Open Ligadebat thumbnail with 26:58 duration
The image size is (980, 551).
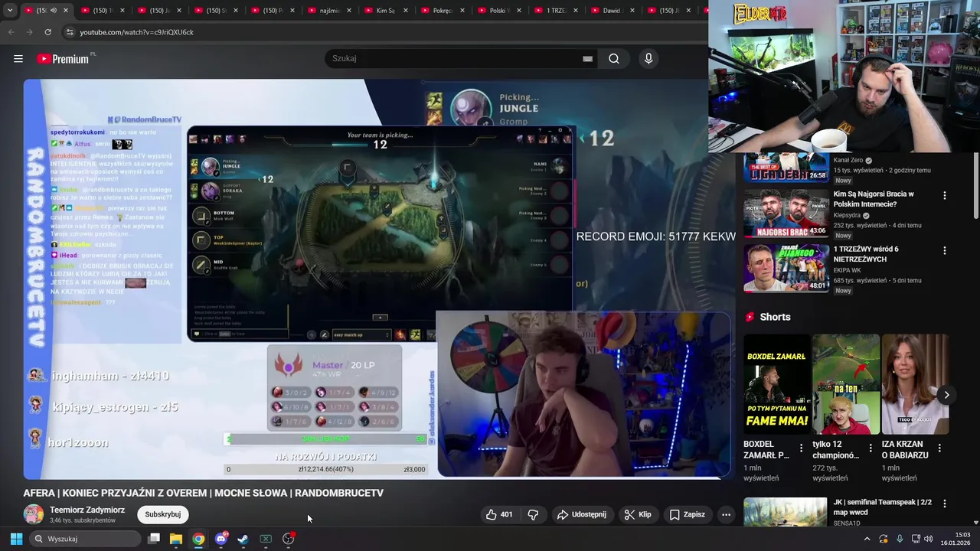(x=786, y=168)
